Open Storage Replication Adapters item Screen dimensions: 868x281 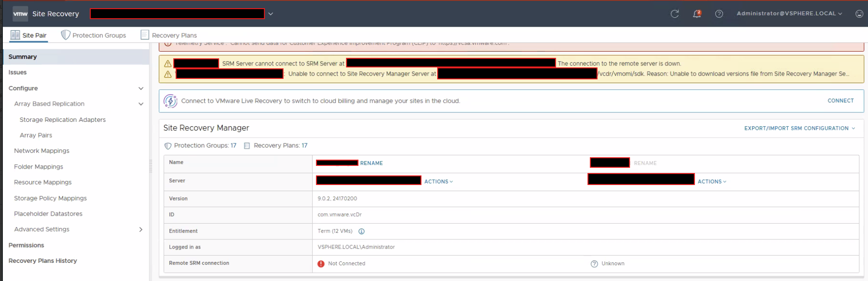click(x=63, y=119)
